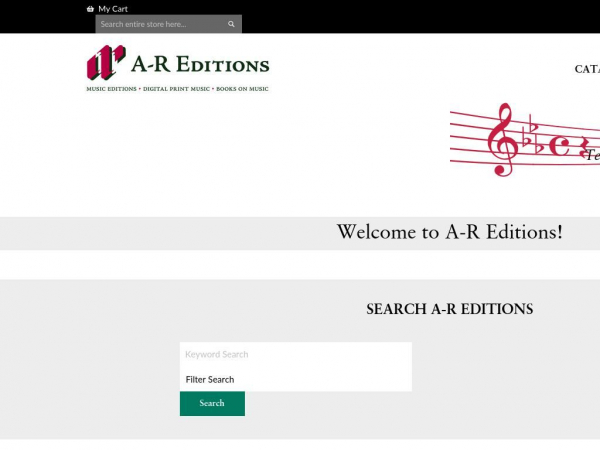
Task: Click the magnifier icon in top search
Action: pyautogui.click(x=231, y=24)
